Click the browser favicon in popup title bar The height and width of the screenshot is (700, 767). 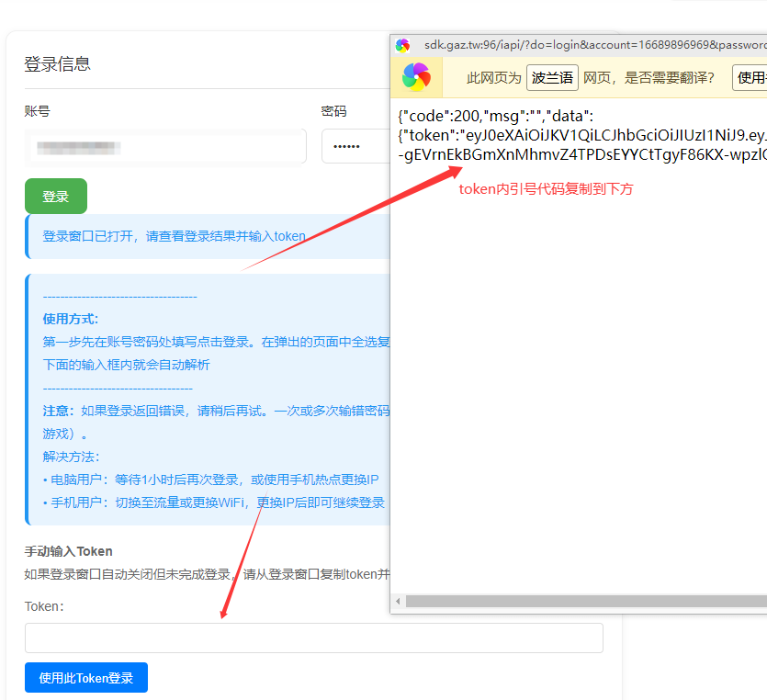pyautogui.click(x=402, y=45)
